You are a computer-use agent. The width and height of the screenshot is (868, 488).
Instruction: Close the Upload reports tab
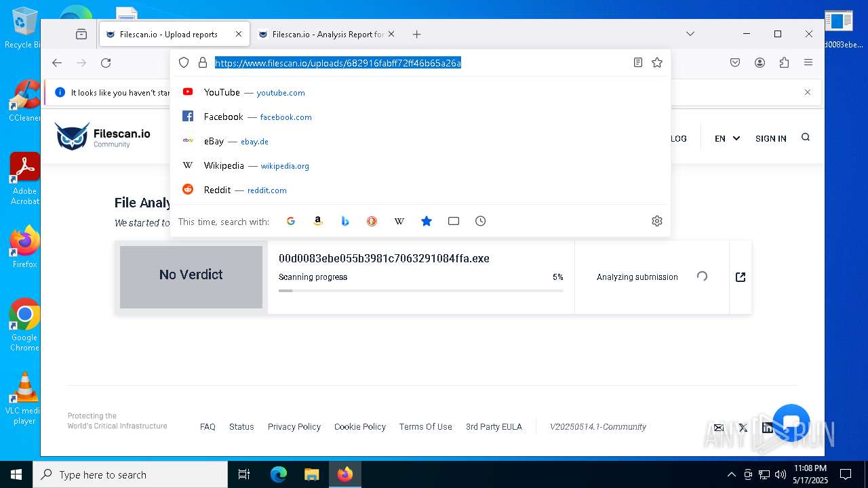[239, 34]
